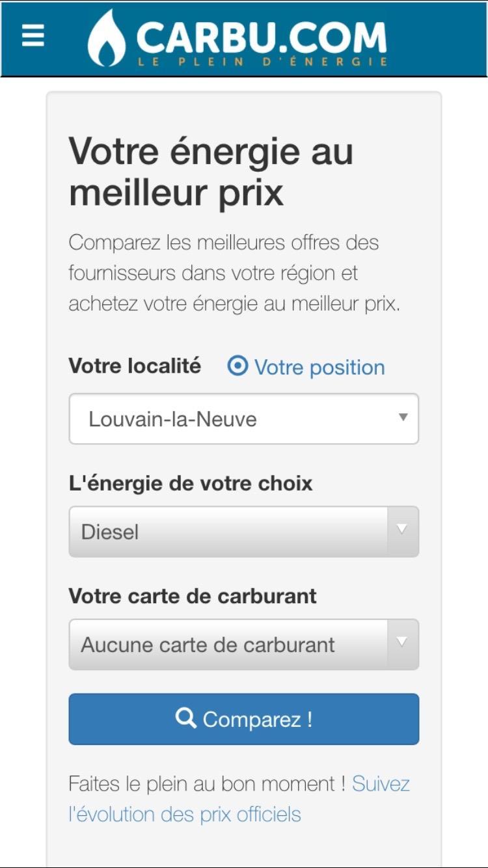The width and height of the screenshot is (488, 868).
Task: Select the dropdown arrow on the locality field
Action: click(x=402, y=418)
